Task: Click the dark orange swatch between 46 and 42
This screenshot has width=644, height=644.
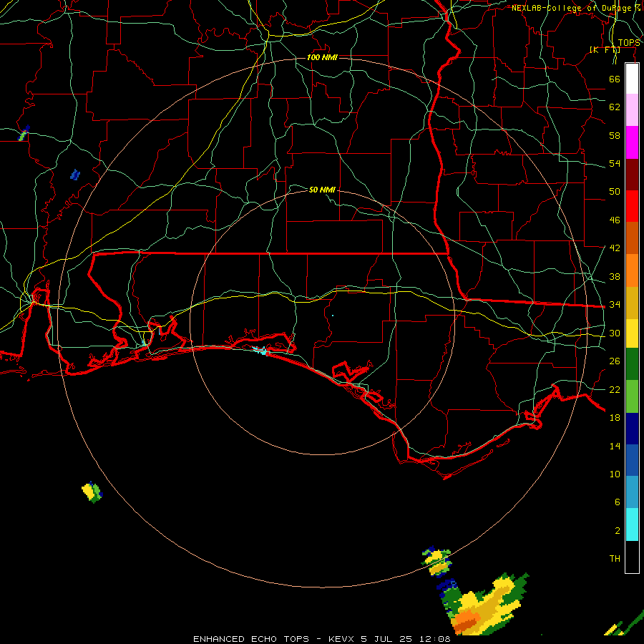Action: (632, 238)
